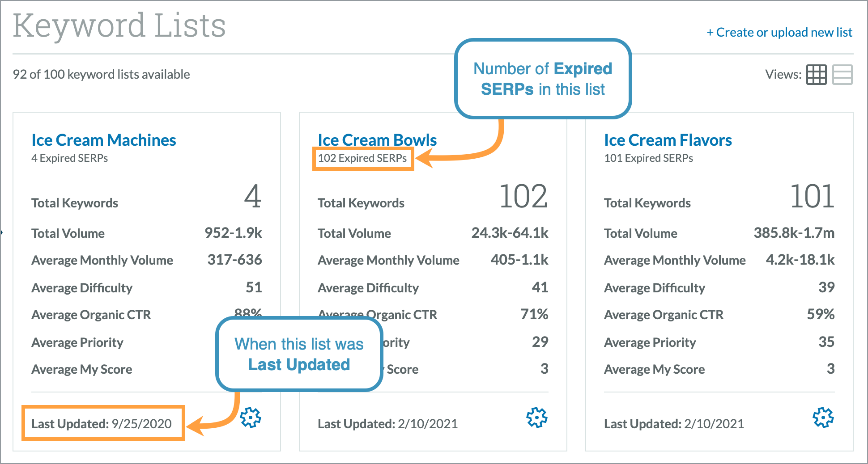Click Average Difficulty value on Ice Cream Flavors

(x=827, y=287)
